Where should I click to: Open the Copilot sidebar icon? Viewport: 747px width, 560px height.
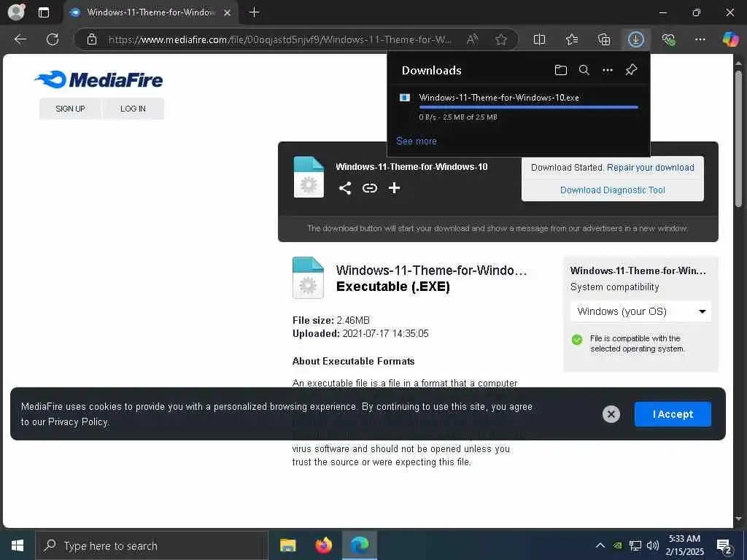click(x=730, y=39)
